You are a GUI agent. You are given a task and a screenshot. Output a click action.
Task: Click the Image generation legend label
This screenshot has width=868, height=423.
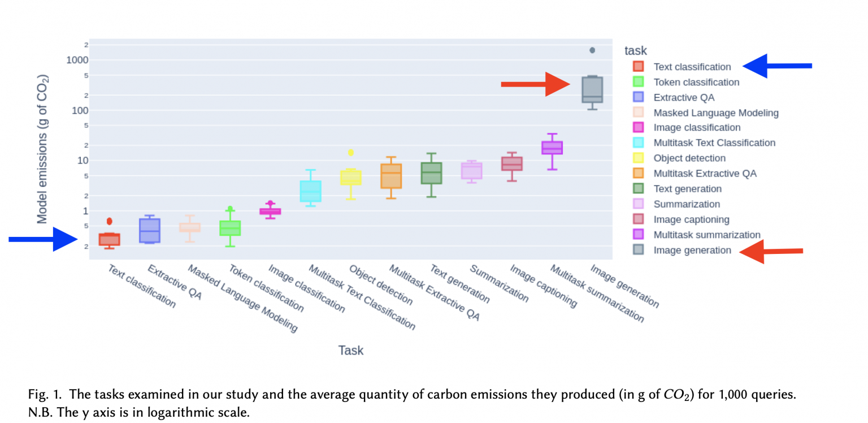[x=692, y=250]
